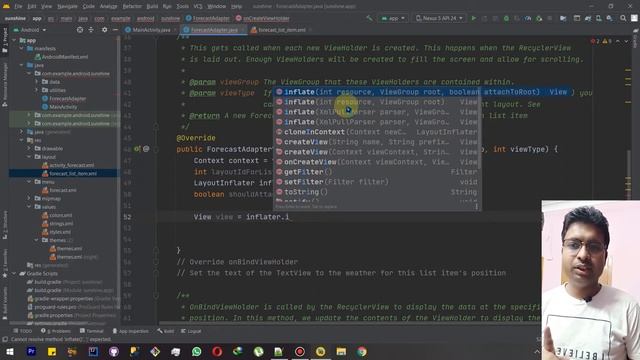Open the app run configuration dropdown
640x360 pixels.
(393, 18)
